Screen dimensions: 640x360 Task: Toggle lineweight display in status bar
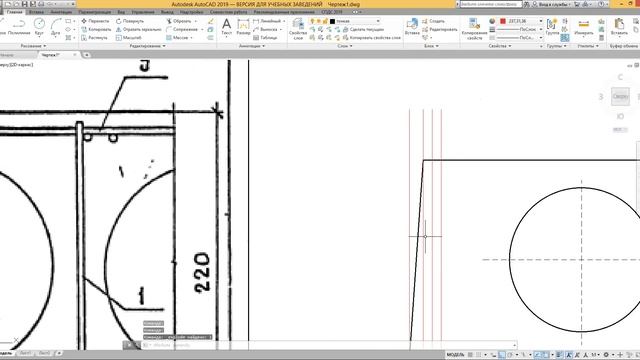pyautogui.click(x=560, y=355)
